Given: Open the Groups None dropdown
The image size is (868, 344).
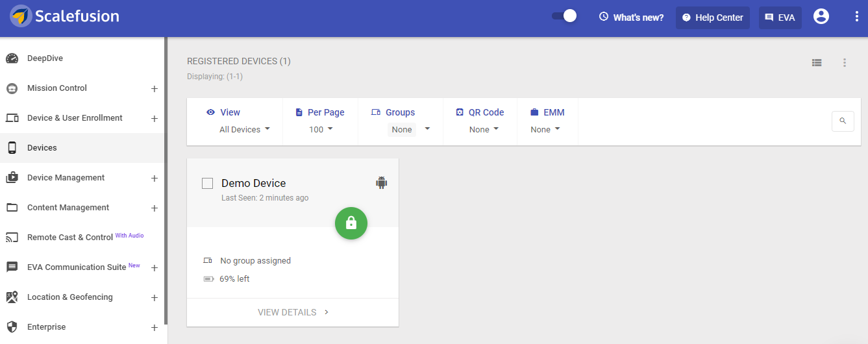Looking at the screenshot, I should point(409,129).
